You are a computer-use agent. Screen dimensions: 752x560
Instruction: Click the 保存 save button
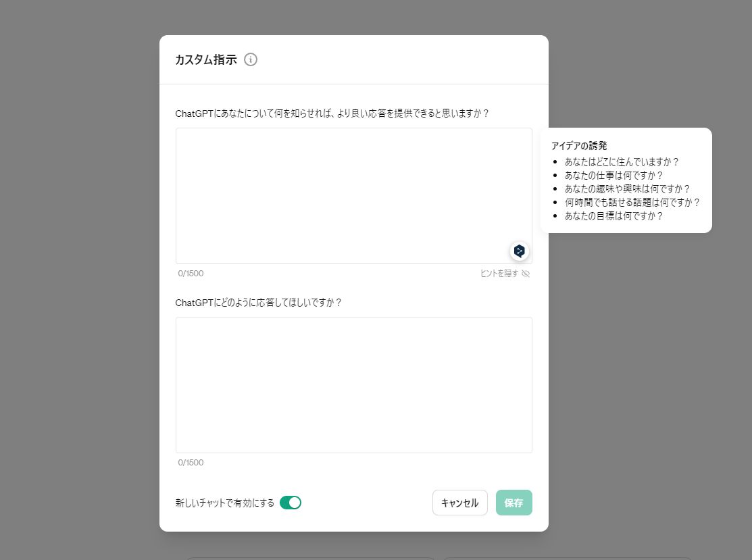(x=513, y=503)
